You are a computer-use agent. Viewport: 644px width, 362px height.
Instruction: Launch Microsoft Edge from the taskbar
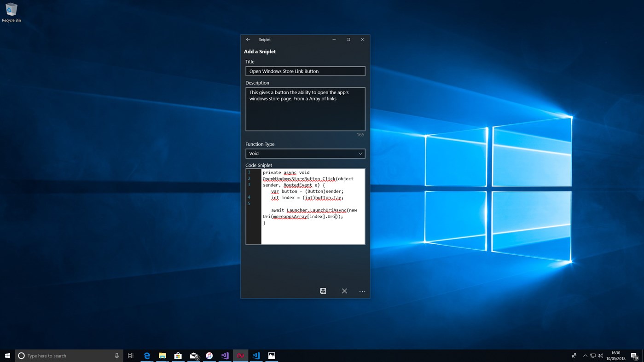point(147,356)
